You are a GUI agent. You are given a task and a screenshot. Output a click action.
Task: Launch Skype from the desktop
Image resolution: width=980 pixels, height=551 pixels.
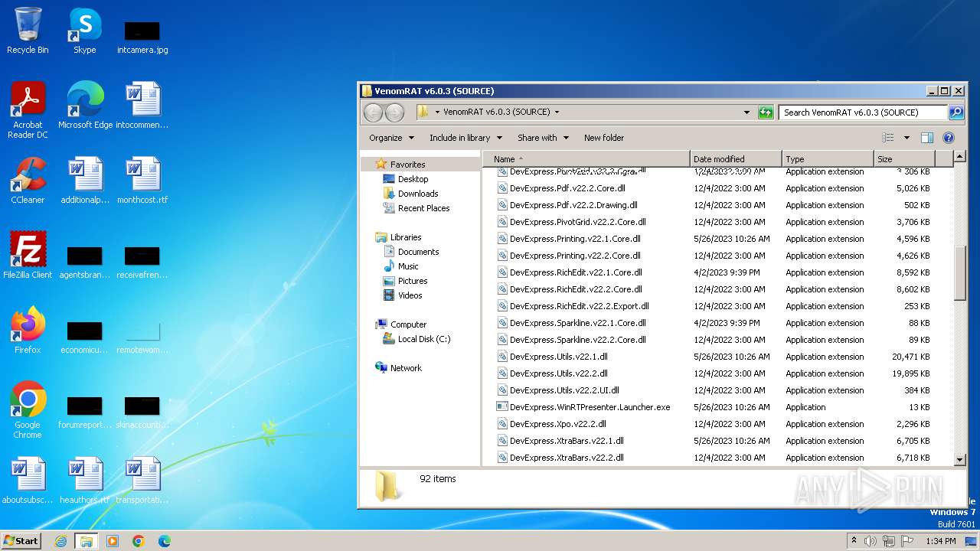pyautogui.click(x=84, y=31)
